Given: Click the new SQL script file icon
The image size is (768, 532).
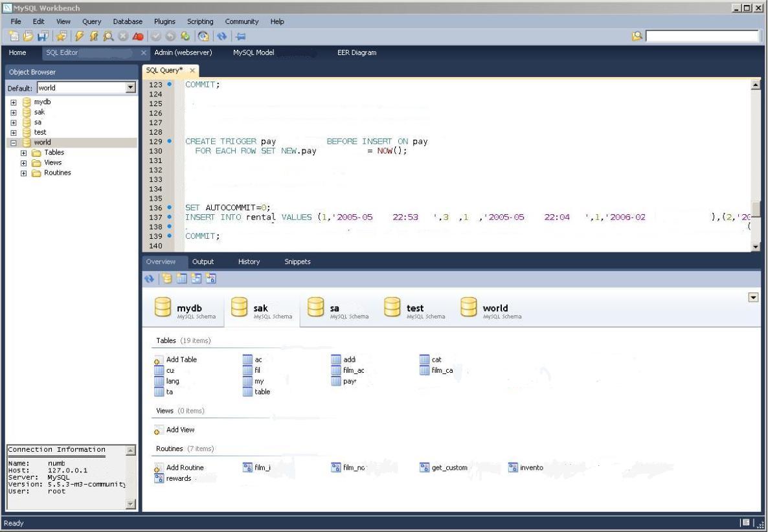Looking at the screenshot, I should (x=14, y=36).
